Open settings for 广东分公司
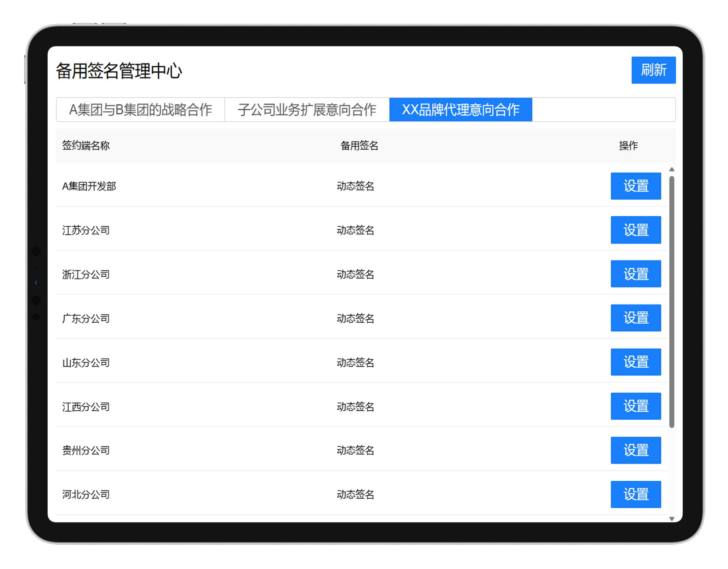This screenshot has height=569, width=728. click(x=636, y=318)
